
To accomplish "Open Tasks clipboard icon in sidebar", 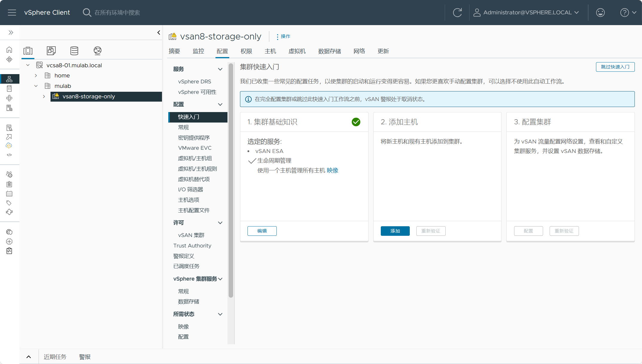I will pyautogui.click(x=9, y=184).
